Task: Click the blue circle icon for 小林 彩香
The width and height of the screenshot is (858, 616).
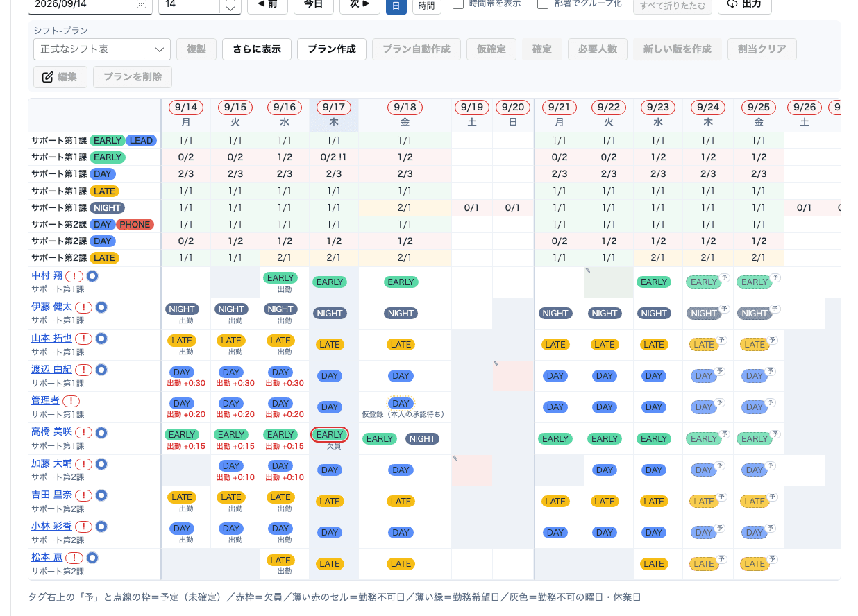Action: tap(101, 527)
